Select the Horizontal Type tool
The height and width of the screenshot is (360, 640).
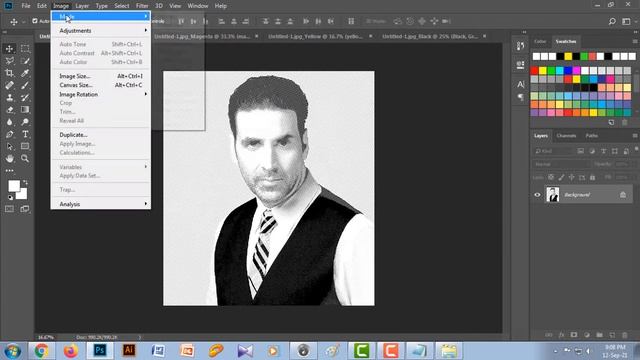pyautogui.click(x=25, y=134)
